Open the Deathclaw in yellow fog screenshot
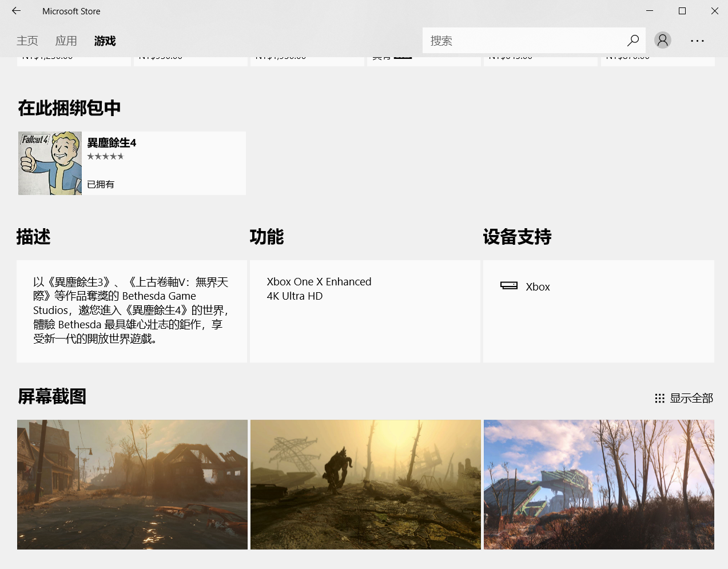Image resolution: width=728 pixels, height=569 pixels. pyautogui.click(x=365, y=484)
